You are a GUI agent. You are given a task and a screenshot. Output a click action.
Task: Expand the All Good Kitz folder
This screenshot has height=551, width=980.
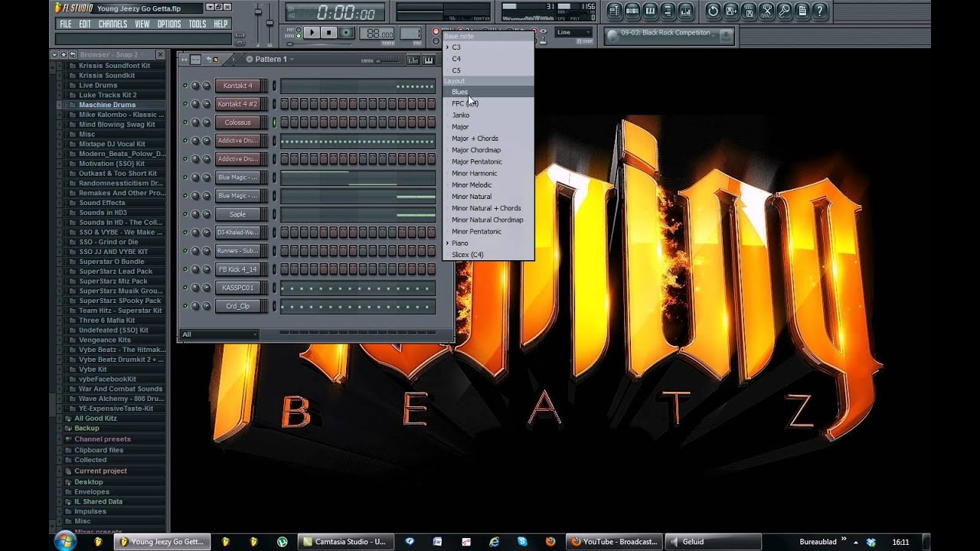pyautogui.click(x=96, y=419)
